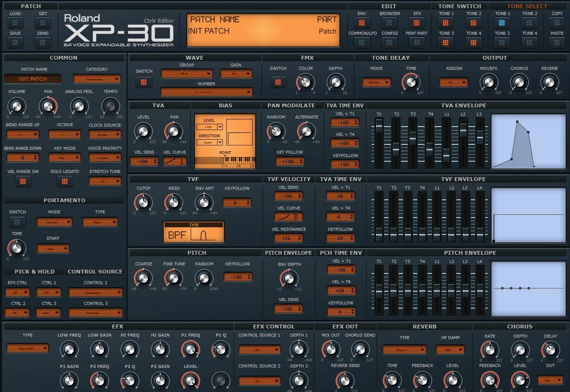Click the TVF BPF filter type display

coord(194,232)
